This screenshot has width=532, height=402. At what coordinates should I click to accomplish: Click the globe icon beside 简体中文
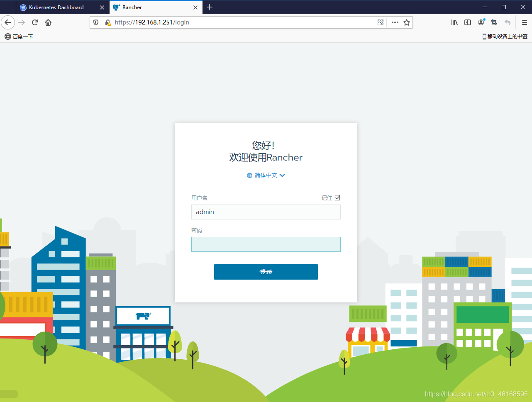pyautogui.click(x=249, y=175)
